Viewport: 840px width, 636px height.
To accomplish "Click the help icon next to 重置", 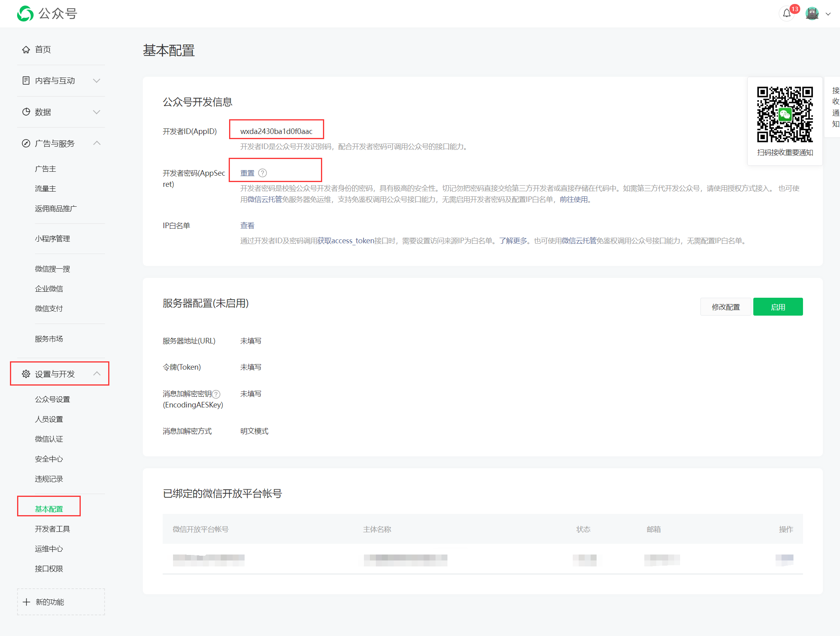I will [x=262, y=173].
